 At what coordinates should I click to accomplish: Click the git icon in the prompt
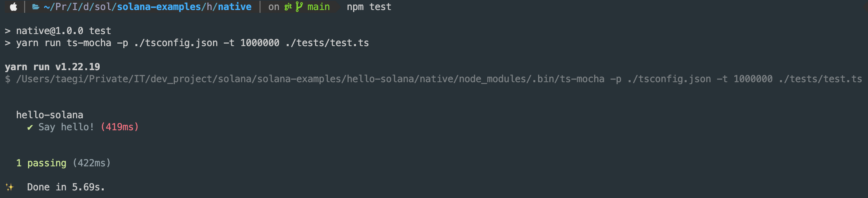[288, 7]
